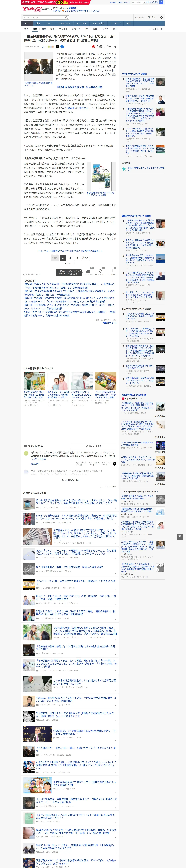Click the 記事に関する報告 report icon link
186x868 pixels.
[31, 274]
